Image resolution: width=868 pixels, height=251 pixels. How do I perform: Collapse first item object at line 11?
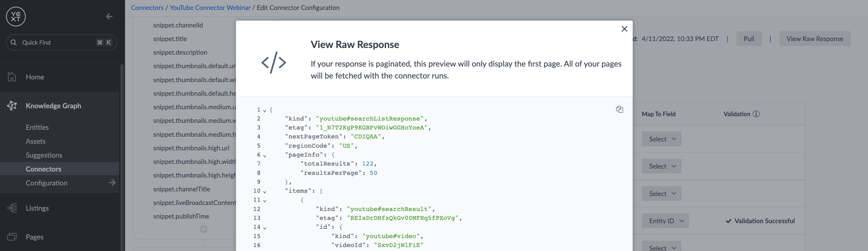265,201
